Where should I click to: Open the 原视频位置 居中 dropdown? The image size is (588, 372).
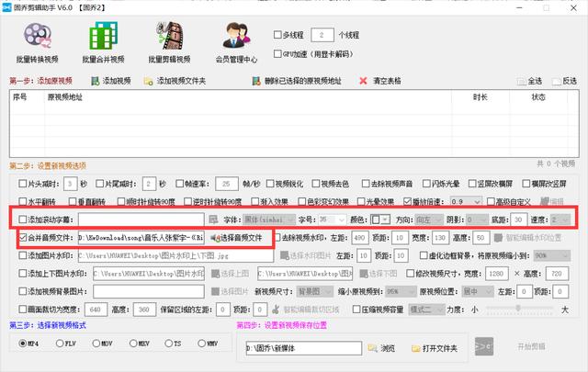[x=478, y=292]
